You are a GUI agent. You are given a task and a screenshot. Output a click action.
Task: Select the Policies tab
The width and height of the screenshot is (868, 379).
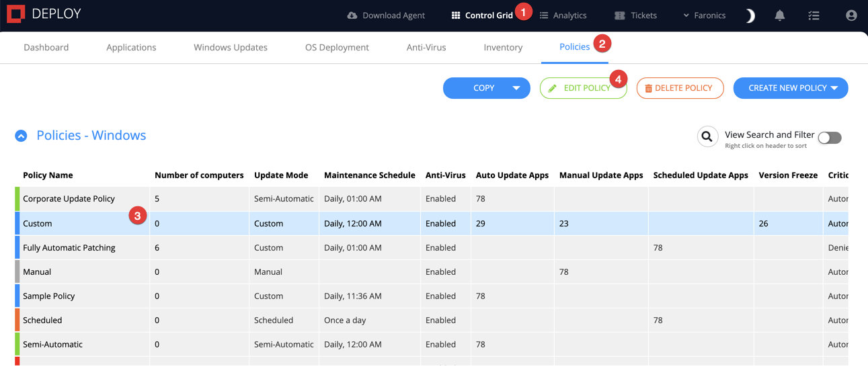(x=575, y=46)
